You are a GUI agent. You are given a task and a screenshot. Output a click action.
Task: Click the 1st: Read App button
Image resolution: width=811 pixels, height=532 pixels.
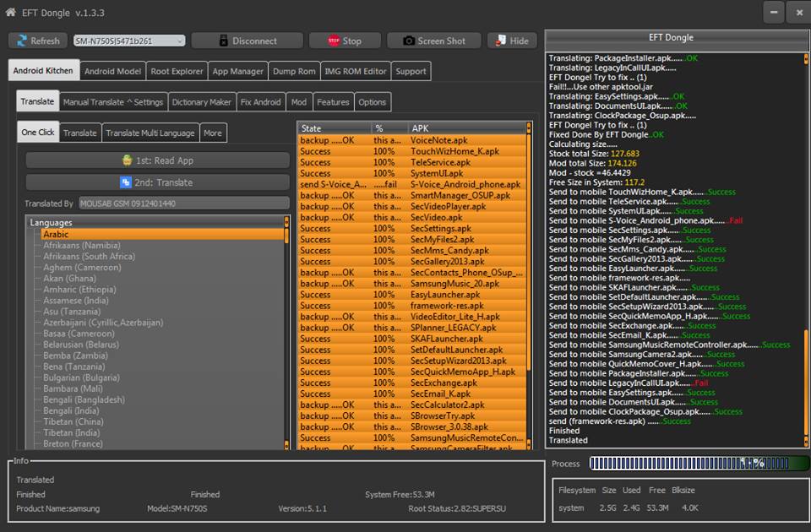tap(158, 160)
